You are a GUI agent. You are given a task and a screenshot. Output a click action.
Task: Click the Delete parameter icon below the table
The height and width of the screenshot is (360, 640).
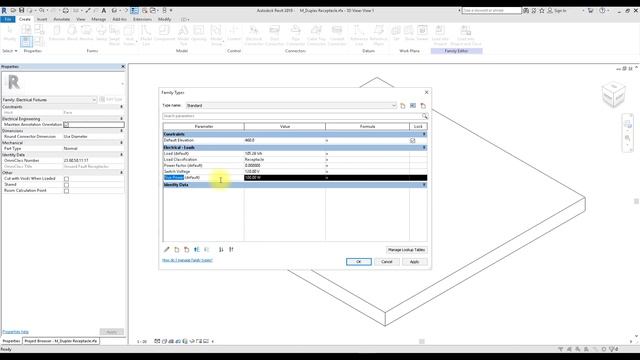pyautogui.click(x=187, y=249)
